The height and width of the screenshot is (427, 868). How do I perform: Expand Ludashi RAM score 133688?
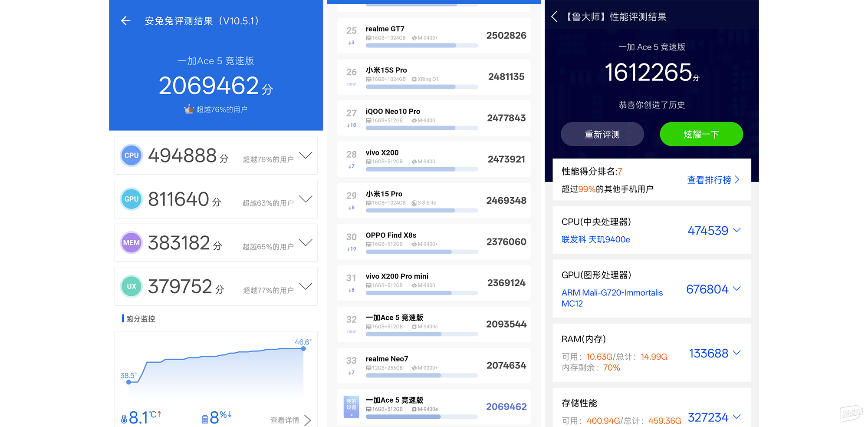[737, 353]
